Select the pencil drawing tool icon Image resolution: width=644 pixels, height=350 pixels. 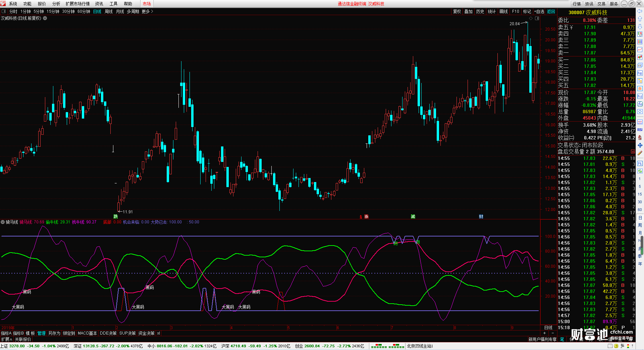640,153
